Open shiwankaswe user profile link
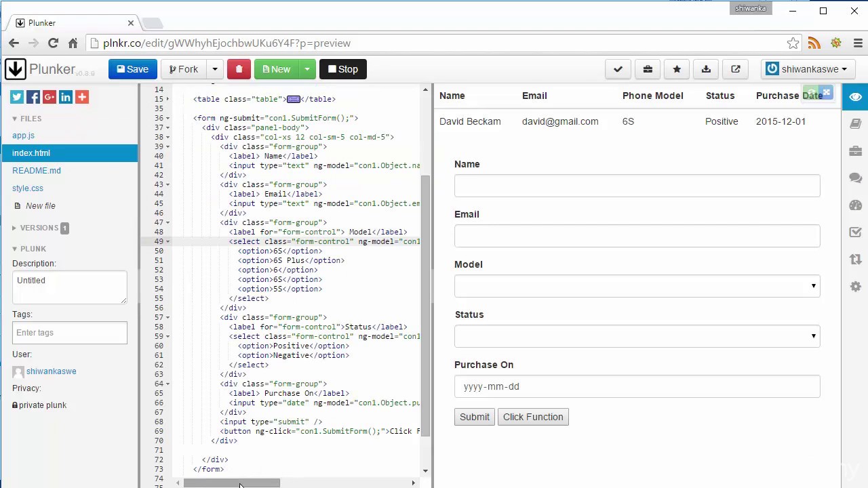The height and width of the screenshot is (488, 868). coord(52,371)
